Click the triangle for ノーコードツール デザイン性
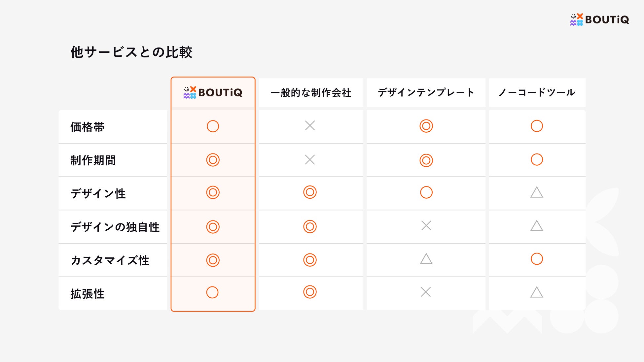Viewport: 644px width, 362px height. pyautogui.click(x=537, y=192)
